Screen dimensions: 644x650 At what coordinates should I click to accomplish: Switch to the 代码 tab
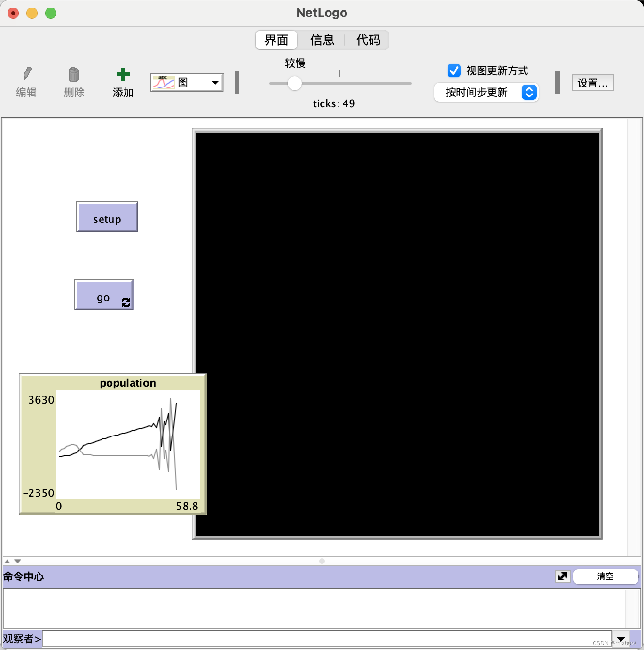tap(369, 40)
